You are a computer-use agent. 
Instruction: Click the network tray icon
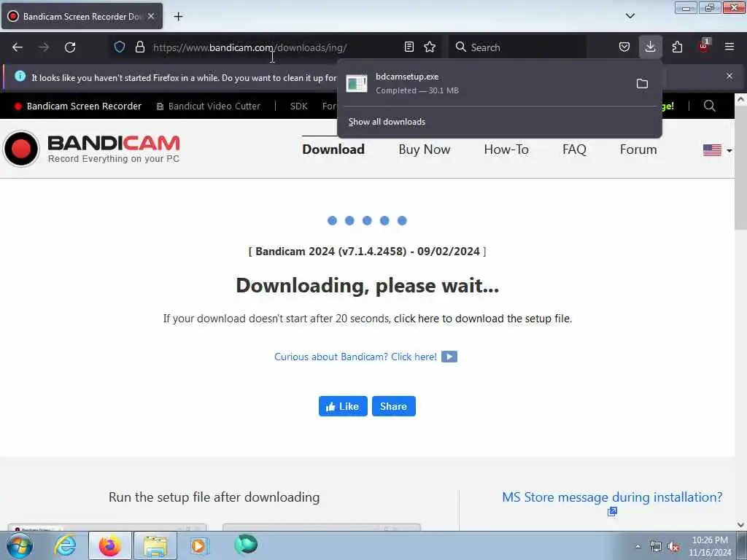656,547
